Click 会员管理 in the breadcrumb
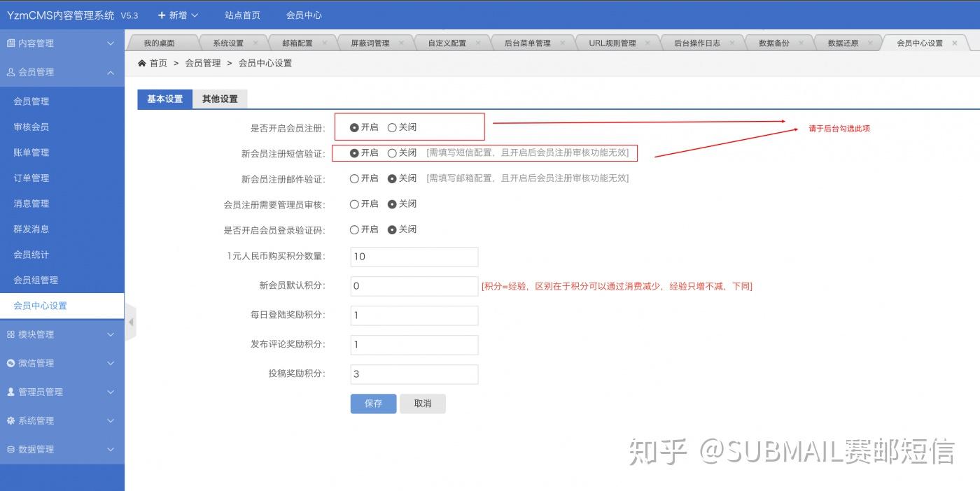Image resolution: width=980 pixels, height=491 pixels. (202, 63)
